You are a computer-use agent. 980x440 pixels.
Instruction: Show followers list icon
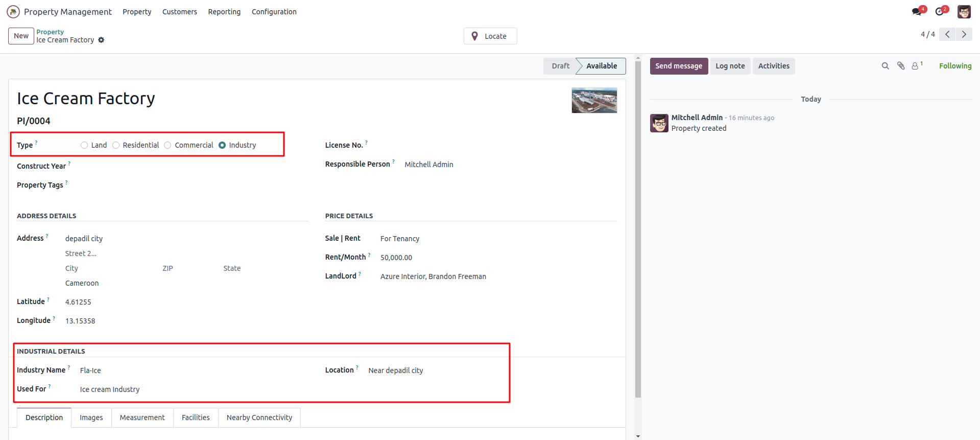(916, 66)
